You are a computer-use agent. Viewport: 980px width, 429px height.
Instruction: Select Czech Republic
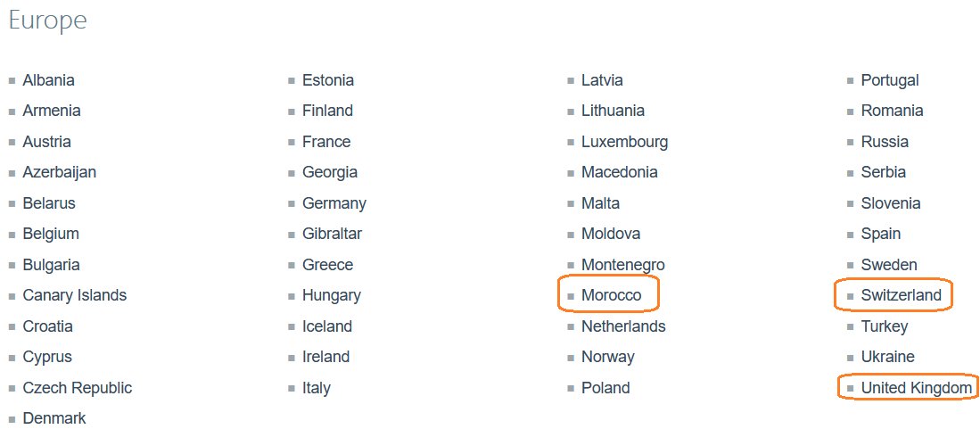(x=77, y=388)
